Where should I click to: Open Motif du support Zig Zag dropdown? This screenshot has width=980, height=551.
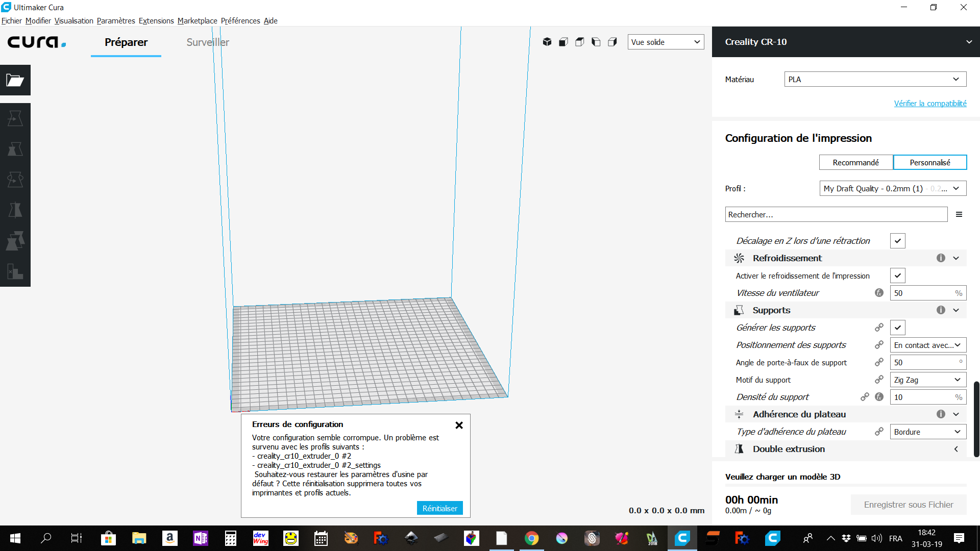928,380
